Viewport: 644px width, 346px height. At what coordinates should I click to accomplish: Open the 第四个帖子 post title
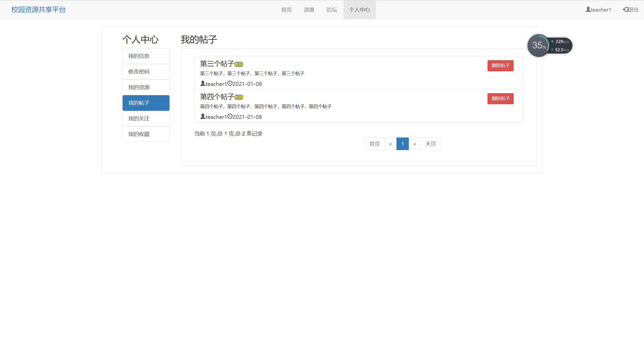217,96
